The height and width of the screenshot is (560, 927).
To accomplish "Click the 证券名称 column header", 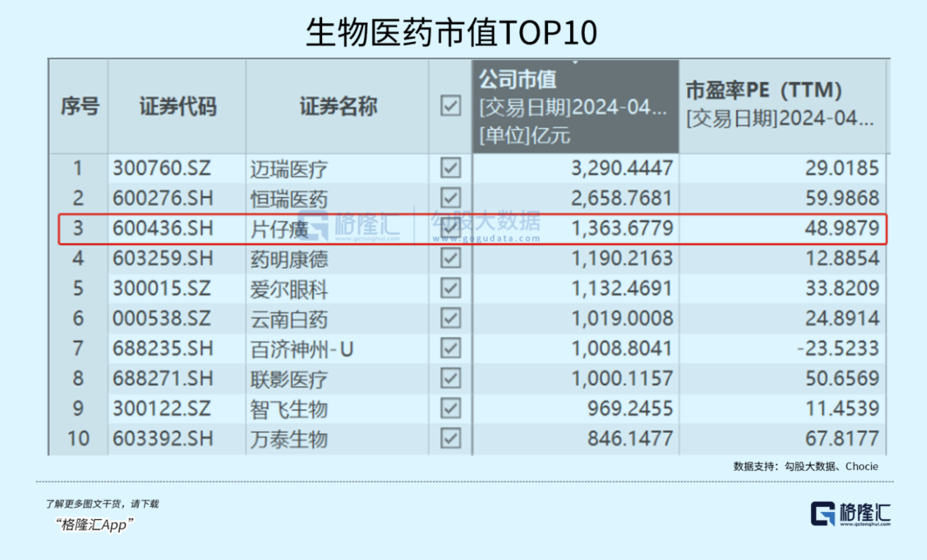I will click(338, 107).
